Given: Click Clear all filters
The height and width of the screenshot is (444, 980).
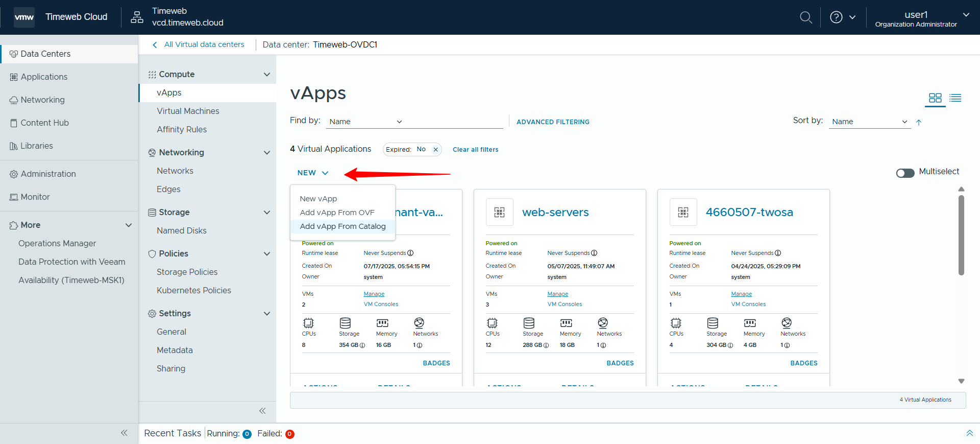Looking at the screenshot, I should pyautogui.click(x=475, y=150).
